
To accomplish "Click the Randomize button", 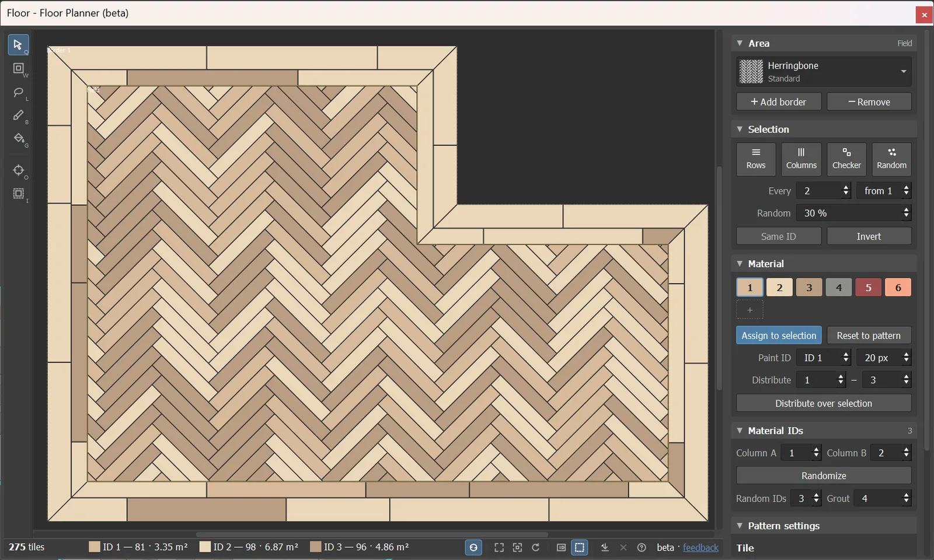I will (824, 475).
